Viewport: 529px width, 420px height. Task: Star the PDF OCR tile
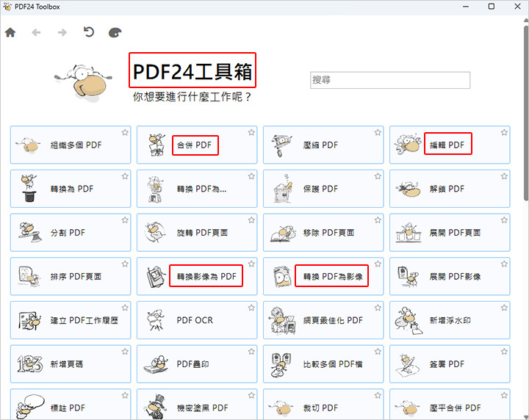pyautogui.click(x=251, y=308)
